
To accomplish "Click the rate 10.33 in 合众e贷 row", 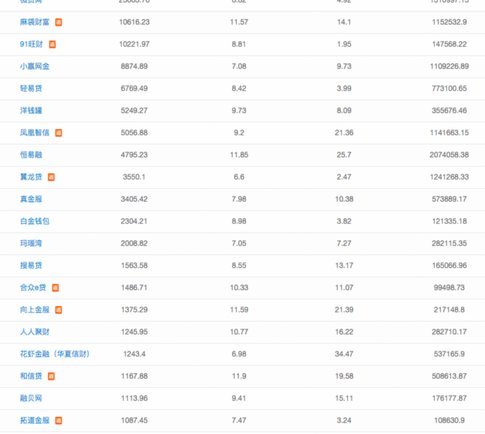I will pyautogui.click(x=239, y=288).
